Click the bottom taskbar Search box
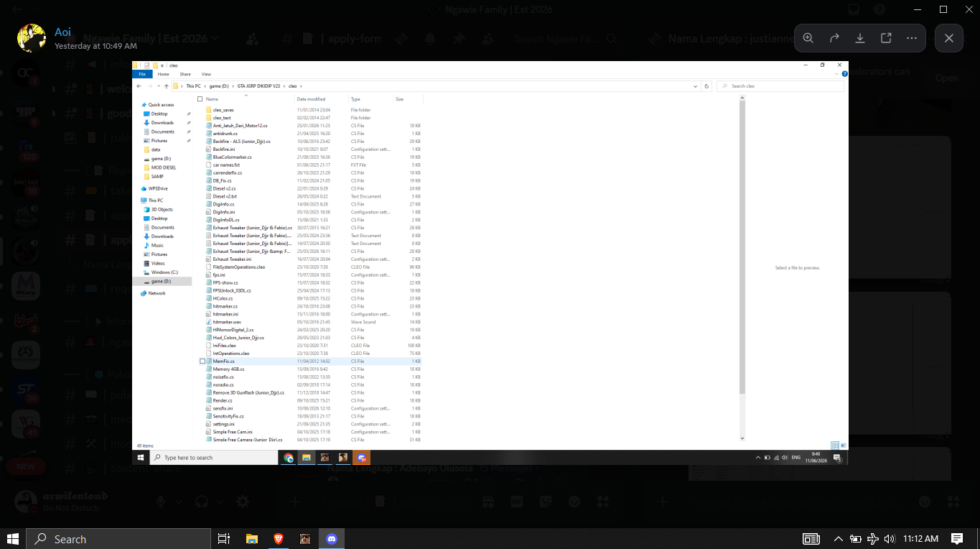This screenshot has width=980, height=549. point(118,538)
